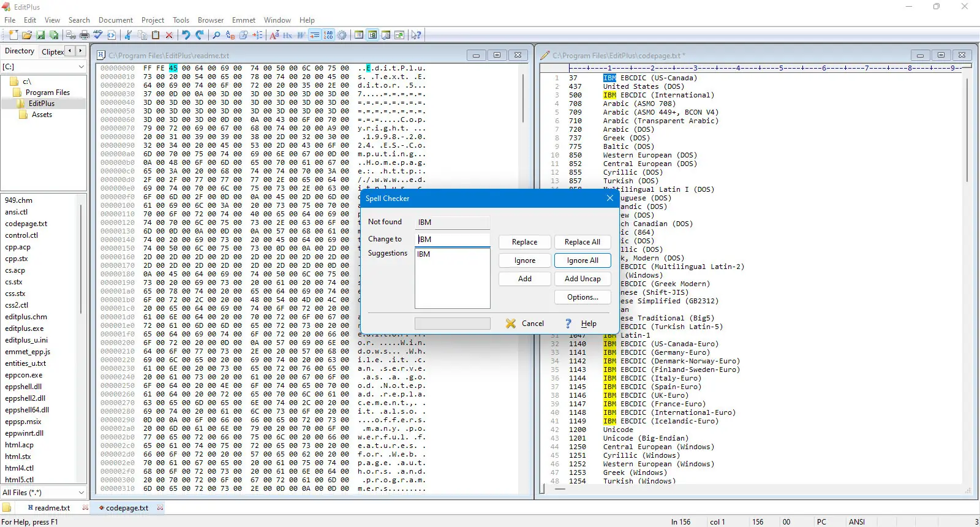This screenshot has width=980, height=527.
Task: Toggle line numbers toolbar icon
Action: point(328,35)
